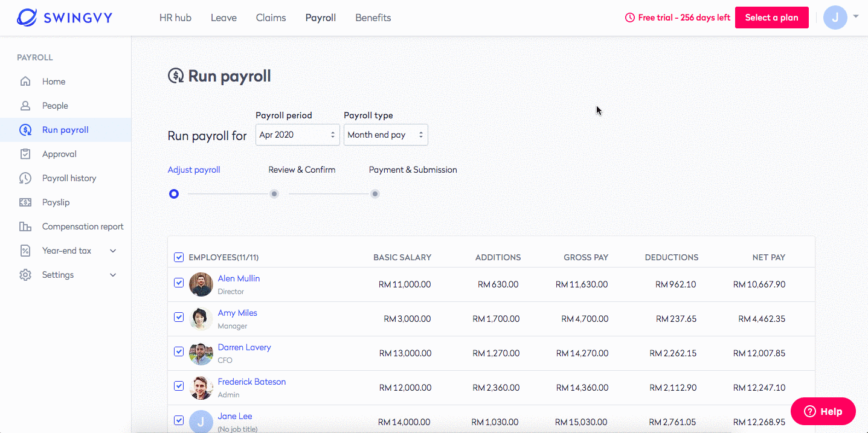Viewport: 868px width, 433px height.
Task: Click the People person icon in sidebar
Action: tap(25, 106)
